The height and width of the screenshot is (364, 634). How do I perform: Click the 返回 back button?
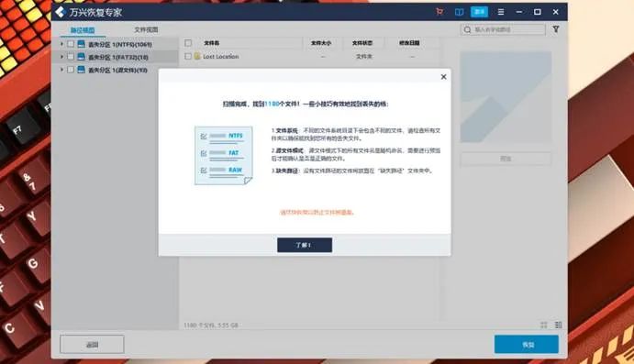[x=92, y=345]
